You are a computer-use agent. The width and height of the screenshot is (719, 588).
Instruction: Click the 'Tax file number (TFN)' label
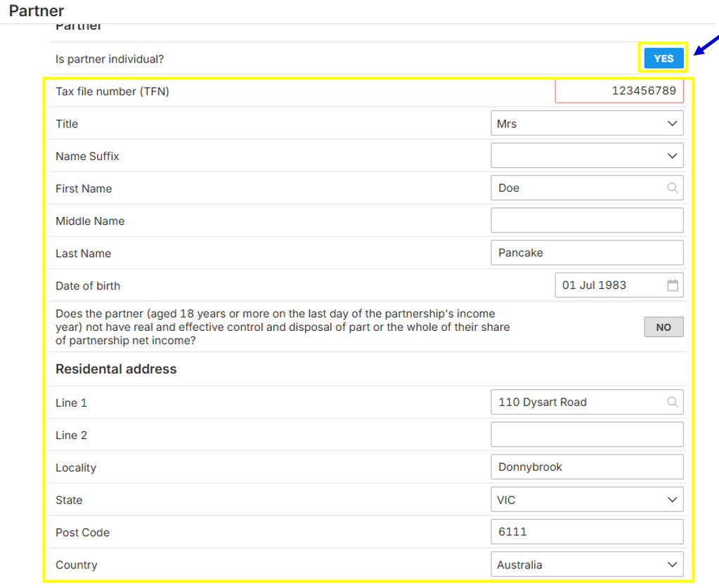(112, 91)
